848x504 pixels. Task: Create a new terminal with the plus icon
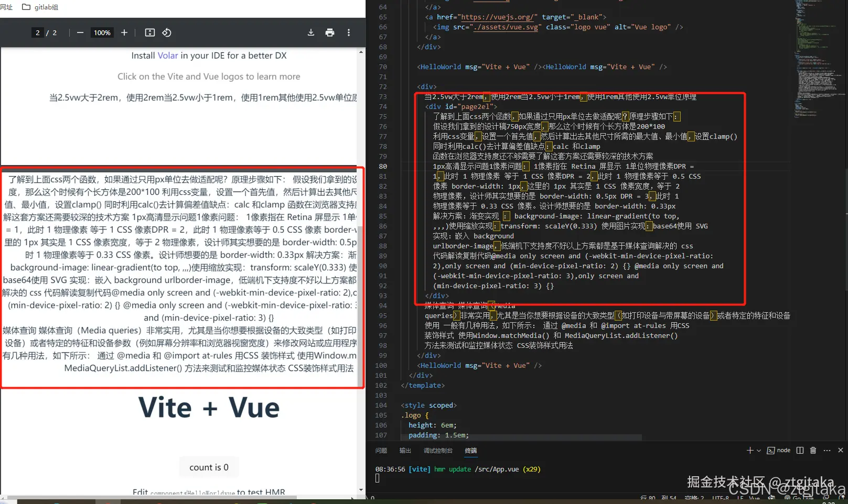[749, 450]
